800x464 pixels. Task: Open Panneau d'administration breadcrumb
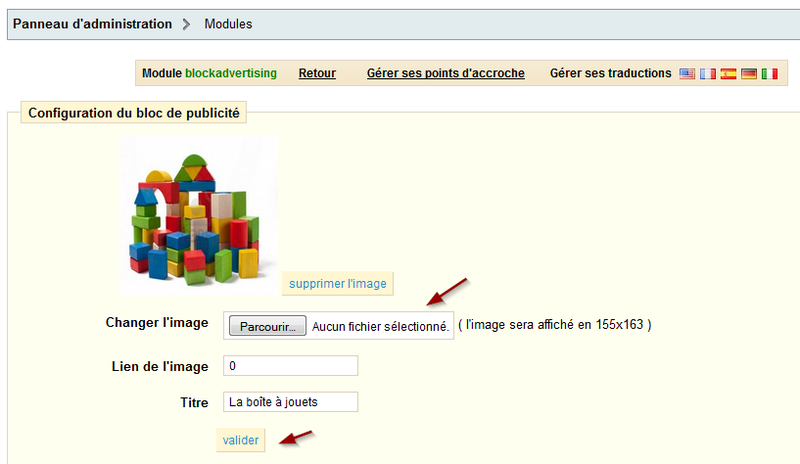coord(92,24)
